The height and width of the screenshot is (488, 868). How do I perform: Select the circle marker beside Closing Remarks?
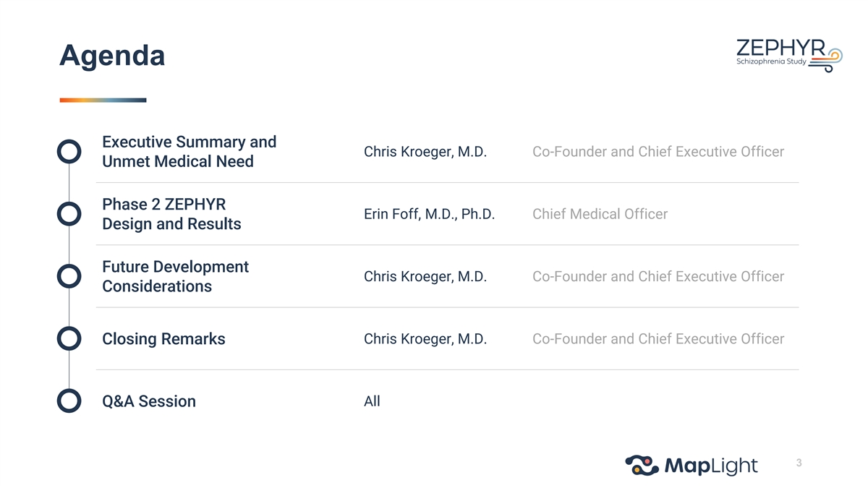tap(69, 338)
